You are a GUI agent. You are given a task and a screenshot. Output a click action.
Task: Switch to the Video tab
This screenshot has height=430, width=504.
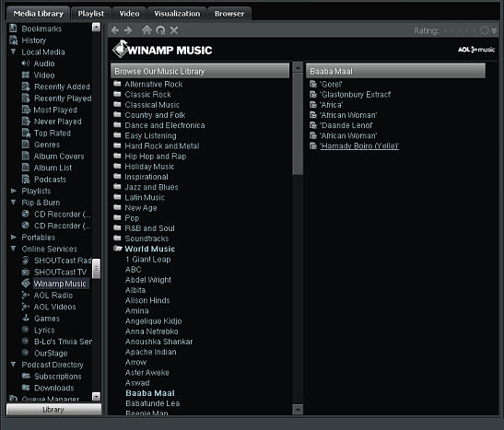click(129, 14)
